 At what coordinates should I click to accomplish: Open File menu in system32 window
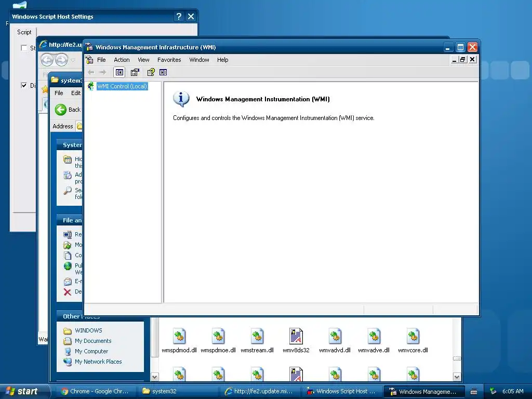tap(59, 93)
